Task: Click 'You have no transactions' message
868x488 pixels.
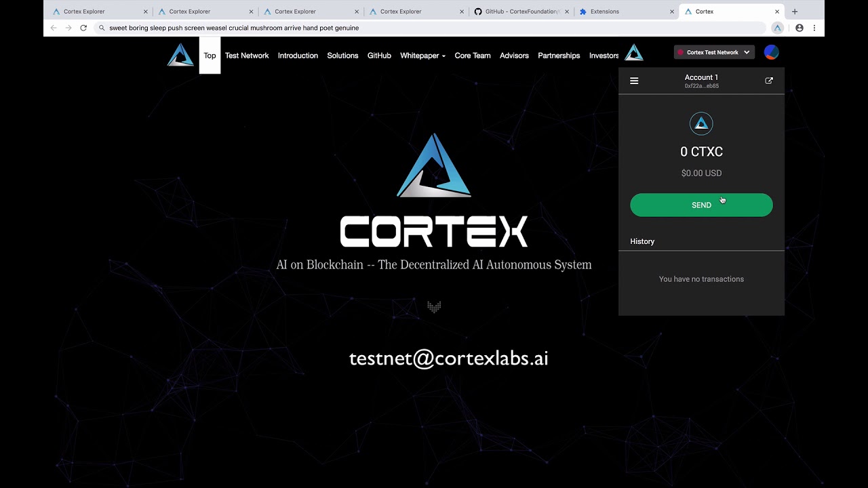Action: point(701,279)
